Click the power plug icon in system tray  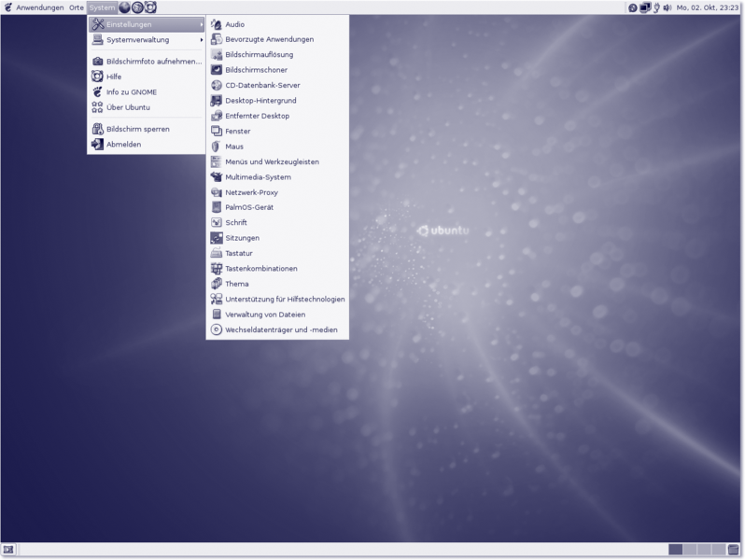pyautogui.click(x=656, y=7)
